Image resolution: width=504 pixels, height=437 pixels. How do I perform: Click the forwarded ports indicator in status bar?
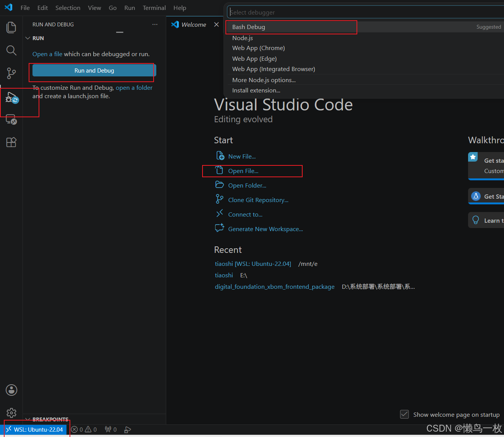[x=111, y=430]
